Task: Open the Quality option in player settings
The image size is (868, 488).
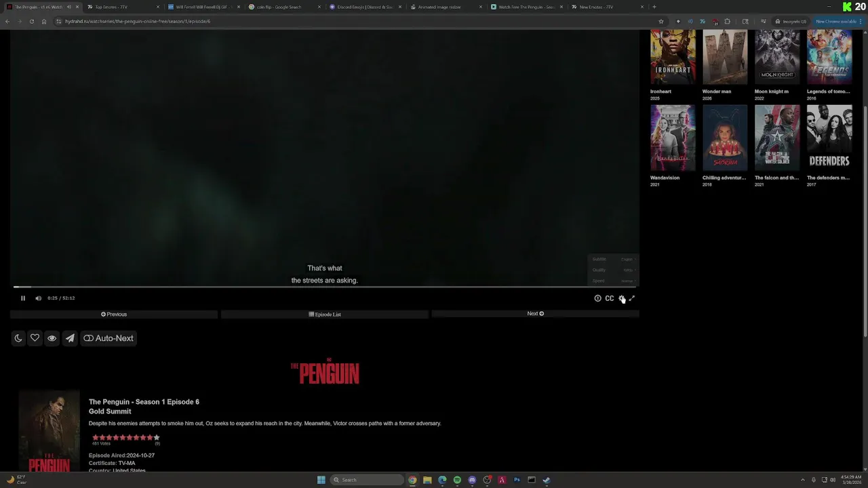Action: [x=613, y=270]
